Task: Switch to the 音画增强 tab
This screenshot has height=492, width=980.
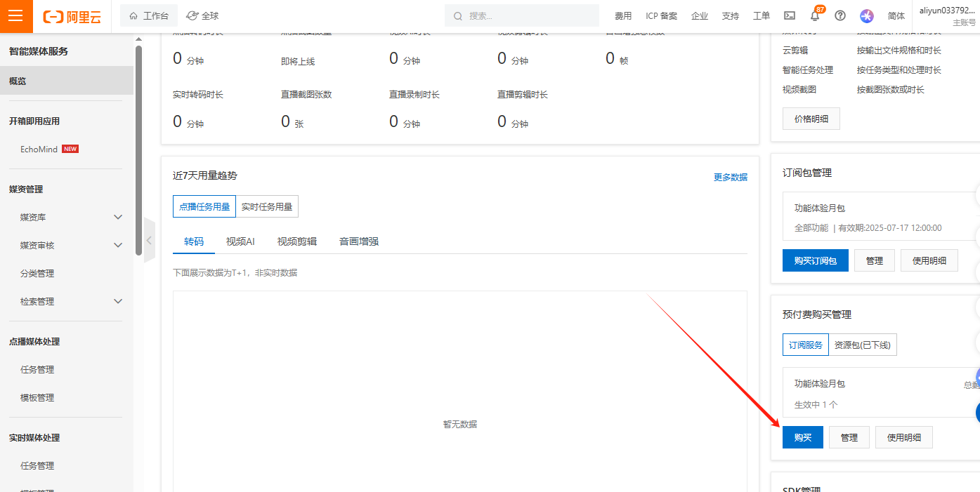Action: tap(359, 241)
